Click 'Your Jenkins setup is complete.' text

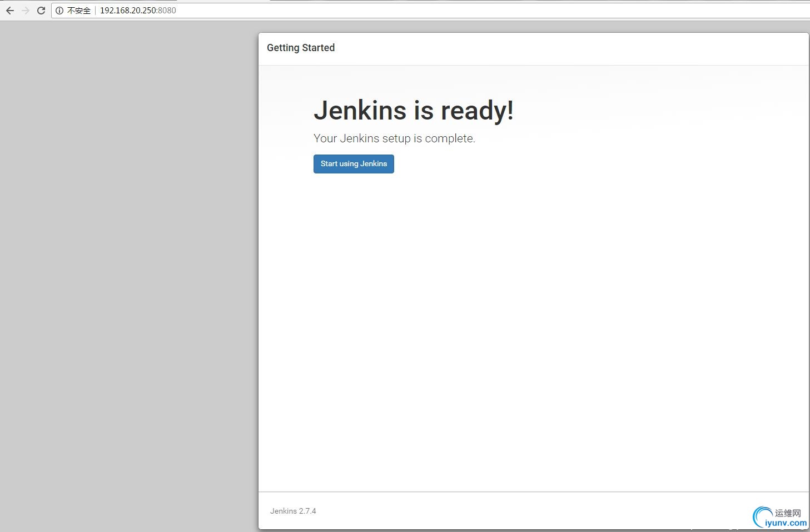[394, 138]
